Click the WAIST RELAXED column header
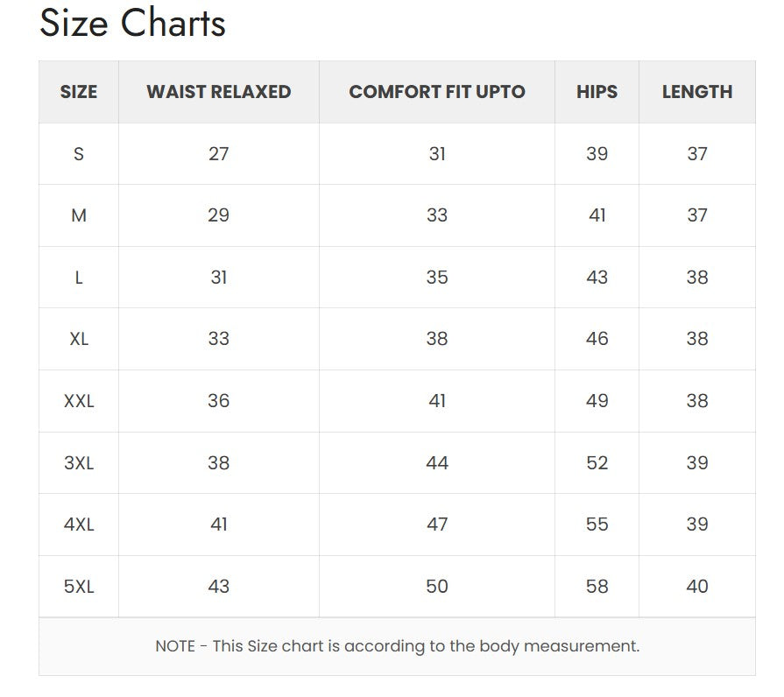 (219, 92)
